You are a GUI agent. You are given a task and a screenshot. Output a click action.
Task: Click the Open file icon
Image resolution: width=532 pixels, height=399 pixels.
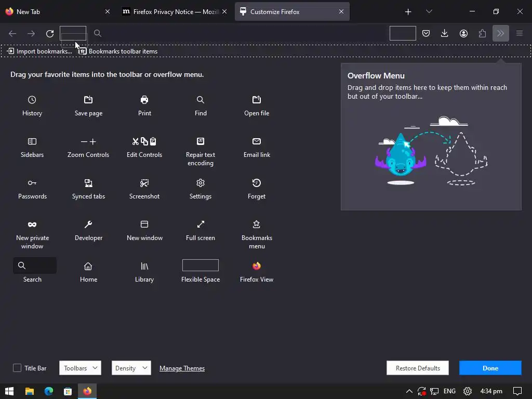coord(257,100)
